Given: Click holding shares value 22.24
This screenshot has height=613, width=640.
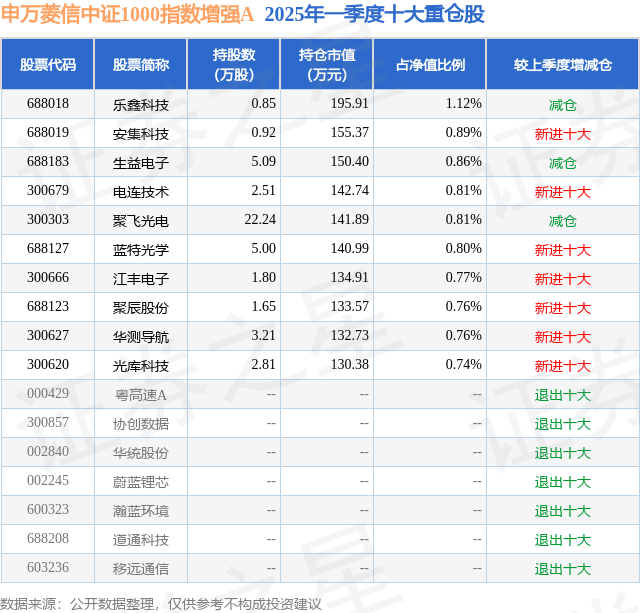Looking at the screenshot, I should [x=260, y=220].
